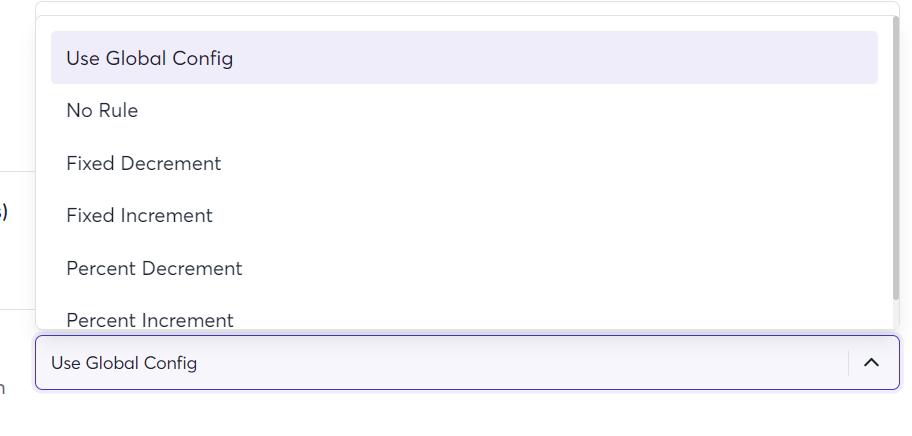Click the Use Global Config combo box field

point(467,363)
